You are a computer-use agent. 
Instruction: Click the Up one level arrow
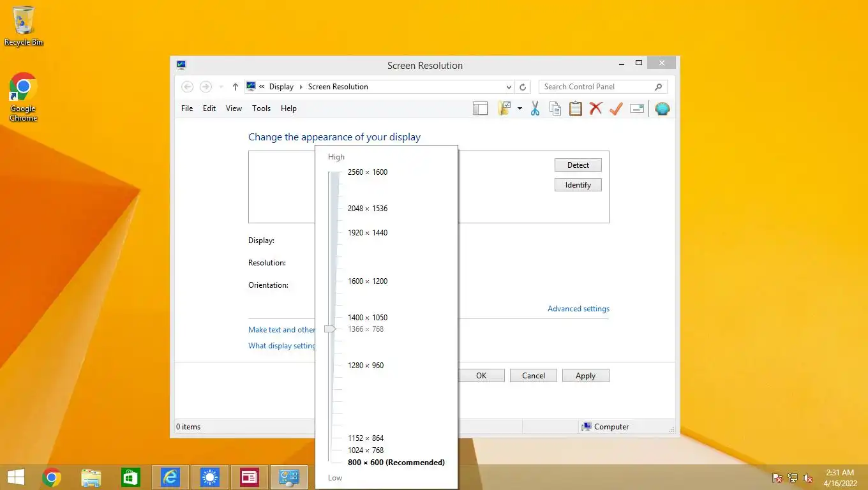click(235, 87)
